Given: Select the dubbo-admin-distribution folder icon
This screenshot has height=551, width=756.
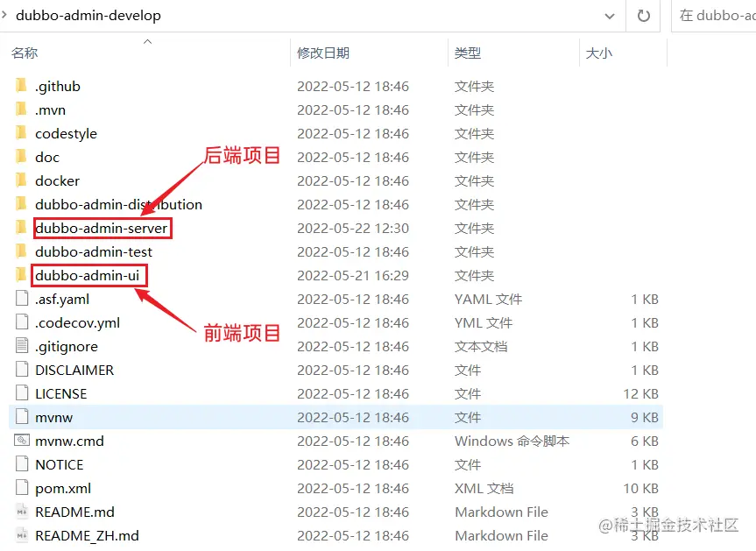Looking at the screenshot, I should (21, 204).
